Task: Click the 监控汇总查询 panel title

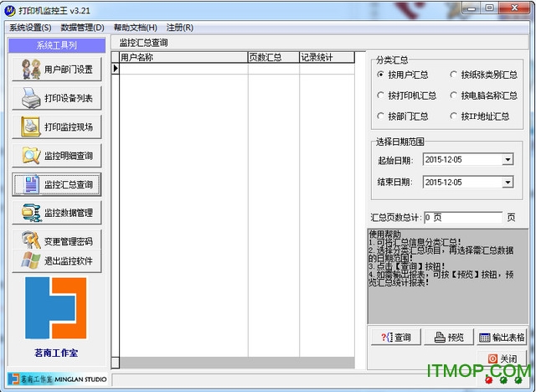Action: click(x=143, y=43)
